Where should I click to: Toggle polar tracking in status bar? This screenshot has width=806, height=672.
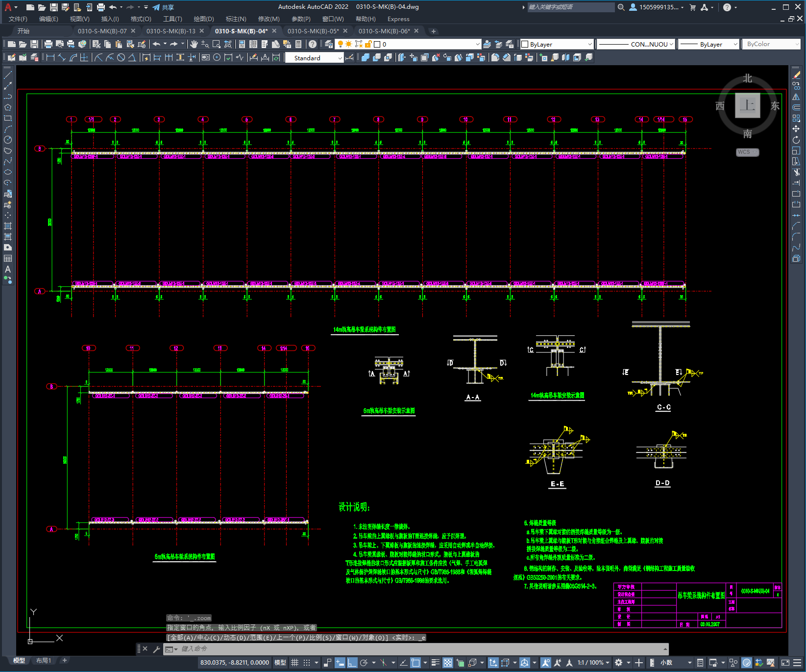coord(364,663)
